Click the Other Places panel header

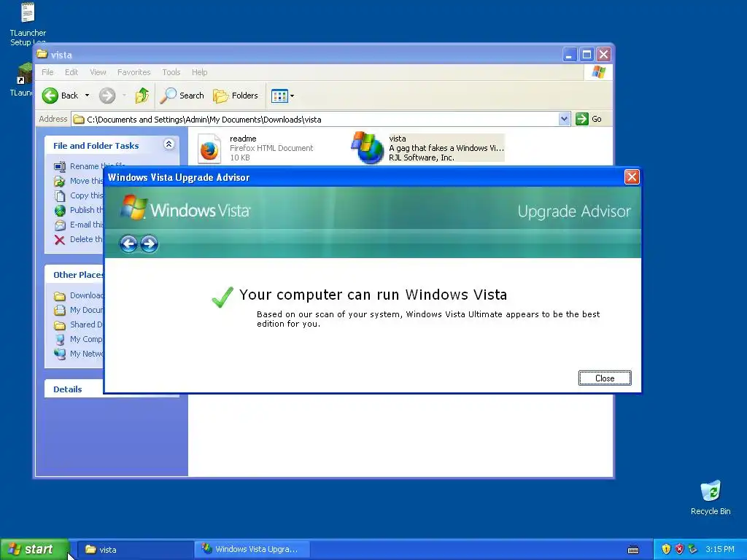74,275
